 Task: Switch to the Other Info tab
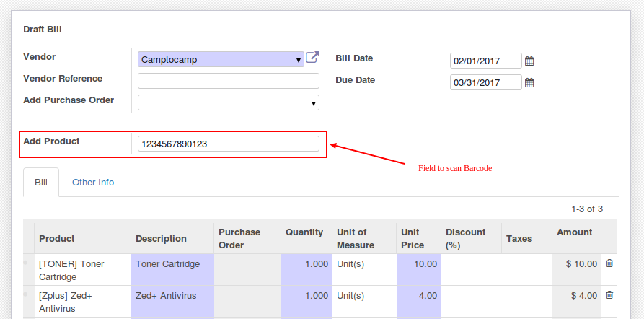click(93, 182)
